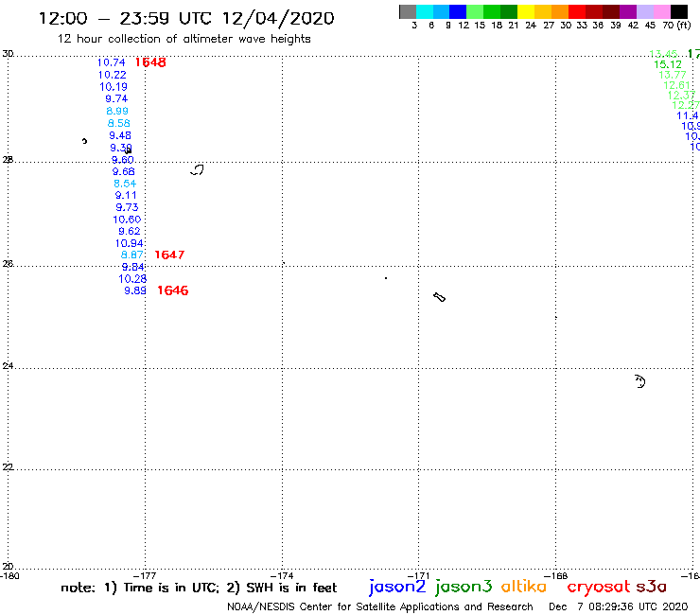Click the cyan swatch in the wave height scale
Image resolution: width=700 pixels, height=615 pixels.
tap(425, 11)
